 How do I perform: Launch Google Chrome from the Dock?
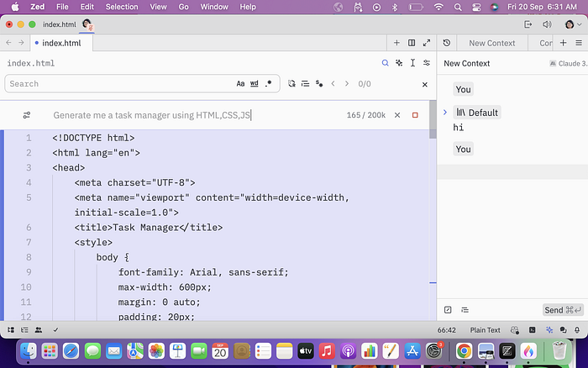[464, 351]
